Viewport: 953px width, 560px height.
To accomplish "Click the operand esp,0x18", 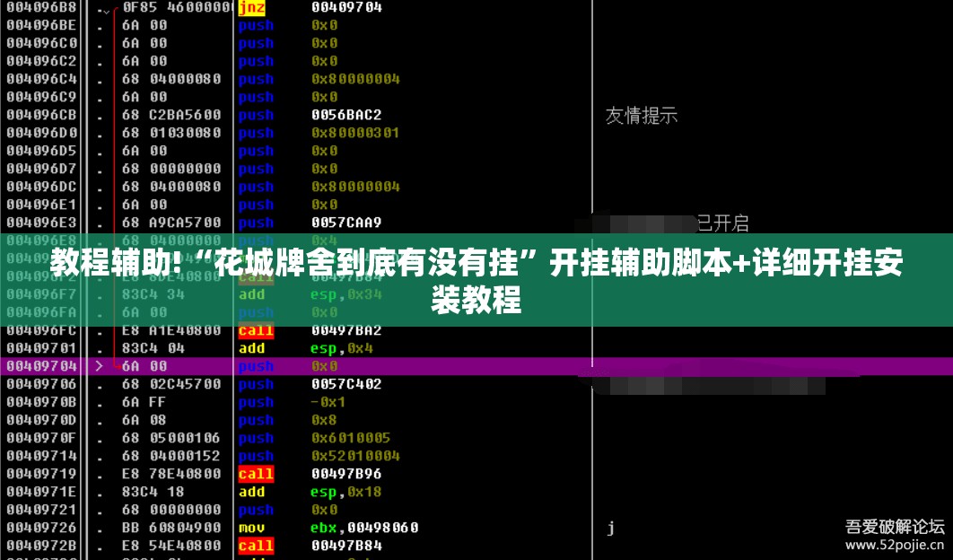I will tap(345, 492).
